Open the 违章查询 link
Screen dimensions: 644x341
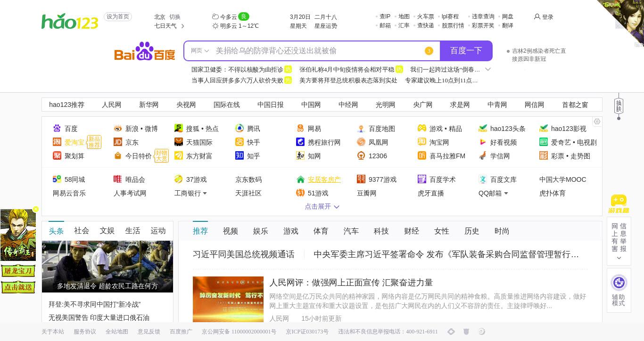pyautogui.click(x=483, y=16)
